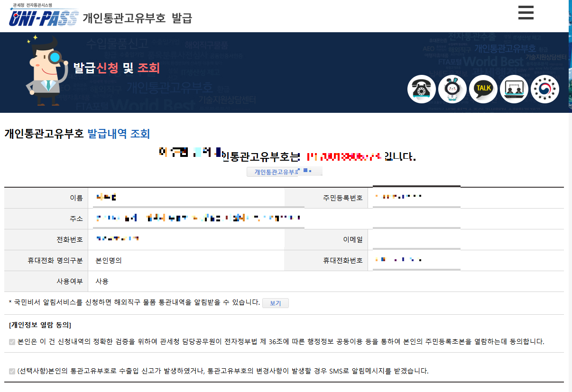Toggle the 주민등록초본 열람 동의 checkbox
Viewport: 572px width, 392px height.
(x=12, y=342)
